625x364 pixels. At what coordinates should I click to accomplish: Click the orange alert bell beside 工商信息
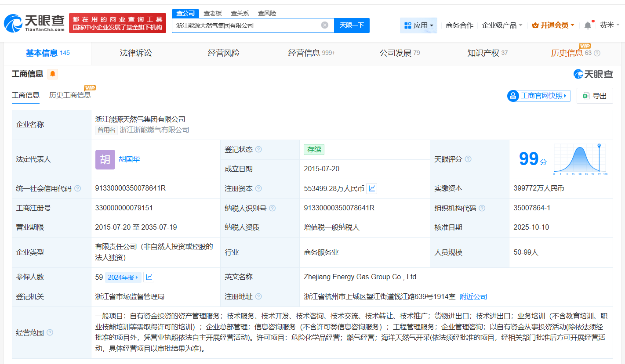pyautogui.click(x=52, y=74)
